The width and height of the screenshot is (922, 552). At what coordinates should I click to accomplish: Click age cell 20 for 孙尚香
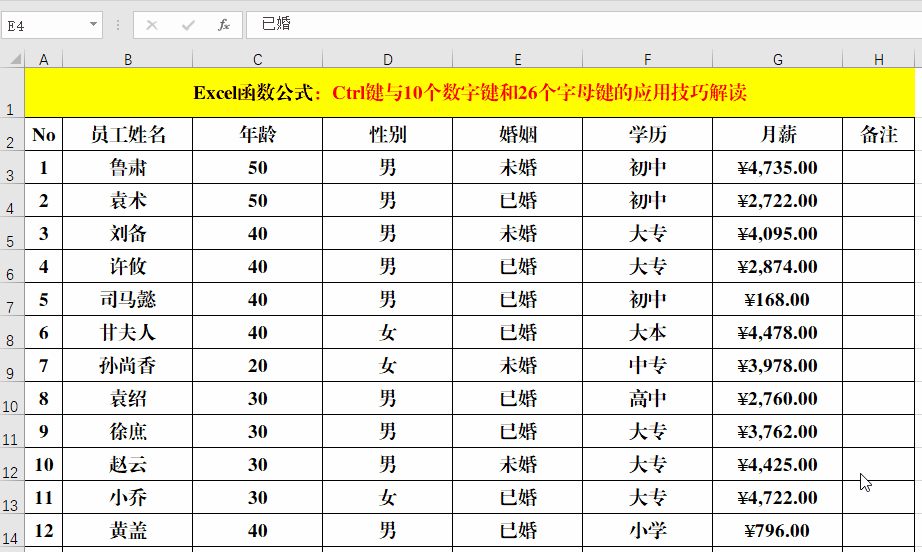(x=258, y=365)
